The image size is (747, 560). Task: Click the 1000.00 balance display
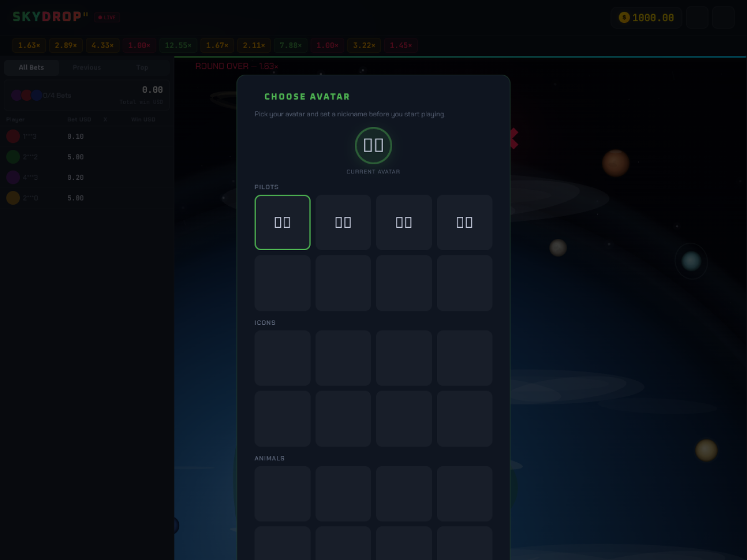[x=653, y=18]
